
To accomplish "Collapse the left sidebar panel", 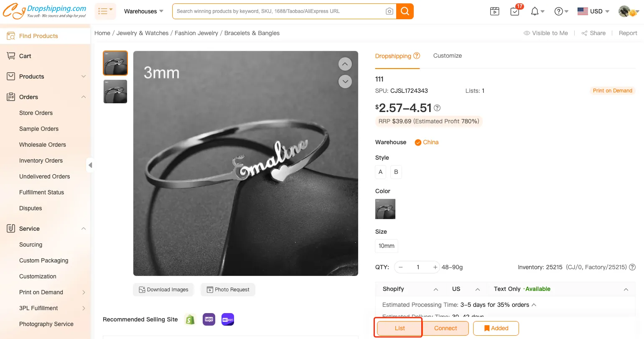I will click(x=90, y=165).
